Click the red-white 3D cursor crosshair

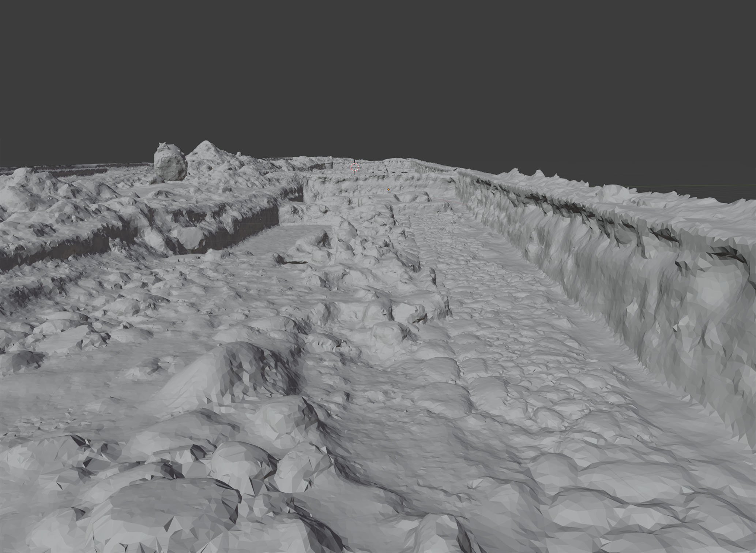click(354, 167)
